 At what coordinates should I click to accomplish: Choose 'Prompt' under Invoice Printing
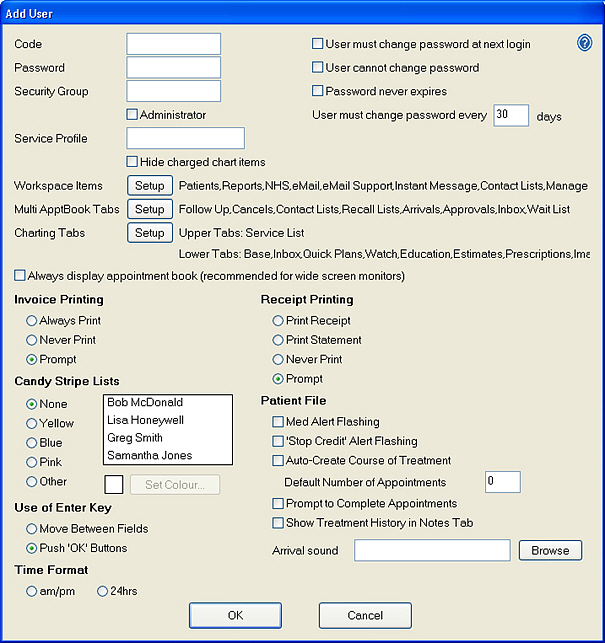click(x=32, y=360)
